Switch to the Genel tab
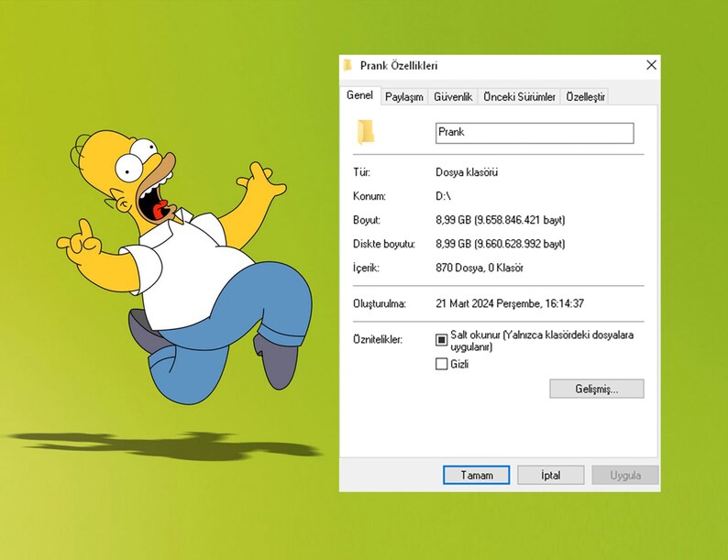 click(359, 95)
